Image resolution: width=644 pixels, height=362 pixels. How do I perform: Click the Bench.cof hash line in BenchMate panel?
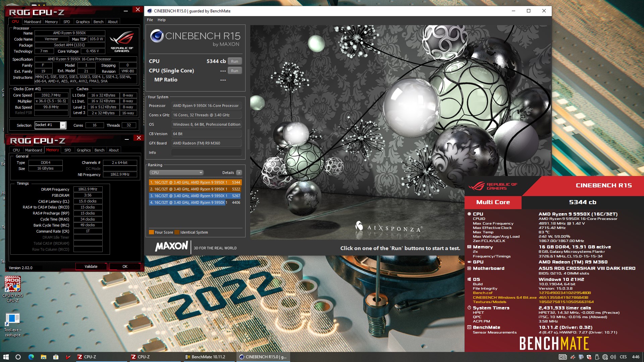tap(532, 293)
